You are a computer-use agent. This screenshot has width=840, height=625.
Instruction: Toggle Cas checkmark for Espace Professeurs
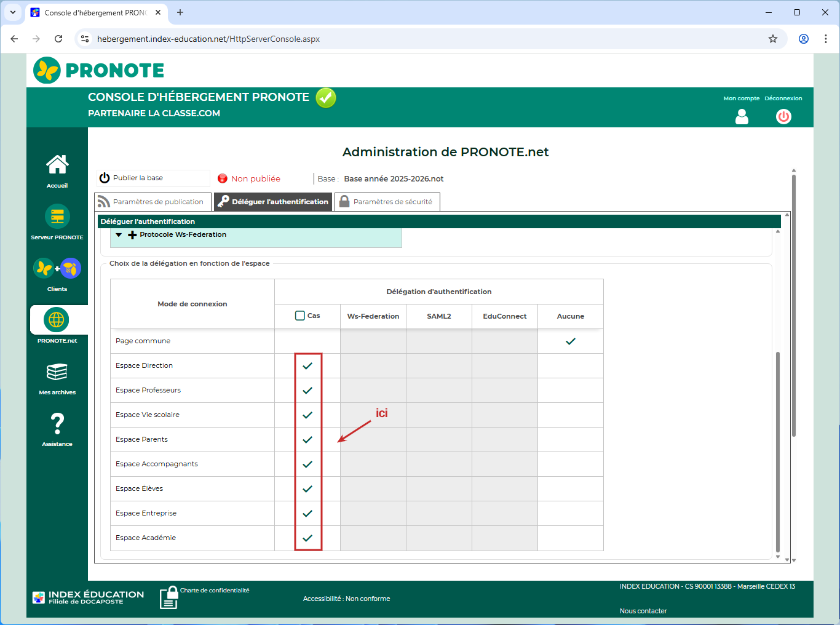click(x=307, y=390)
